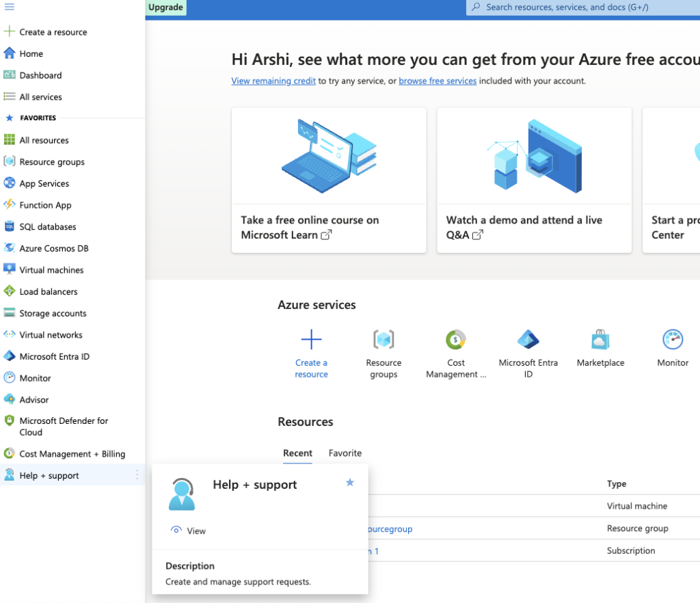
Task: Click the App Services globe icon
Action: 10,183
